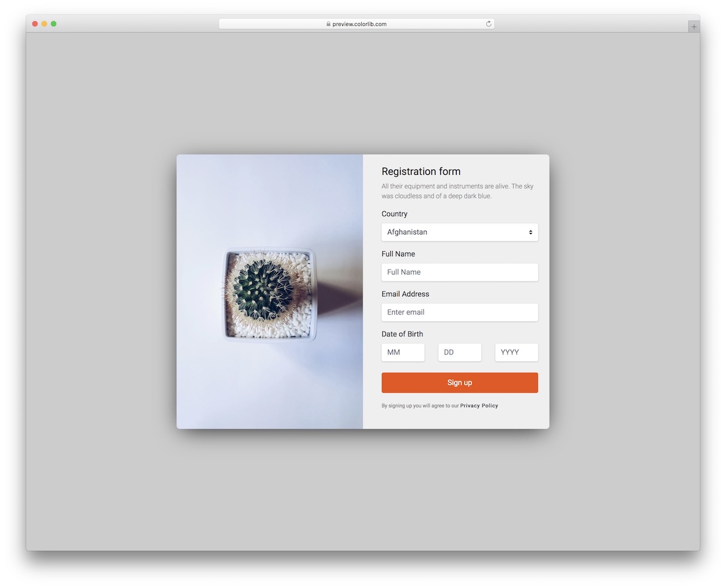Click the padlock icon in the address bar
This screenshot has height=588, width=726.
(x=327, y=24)
